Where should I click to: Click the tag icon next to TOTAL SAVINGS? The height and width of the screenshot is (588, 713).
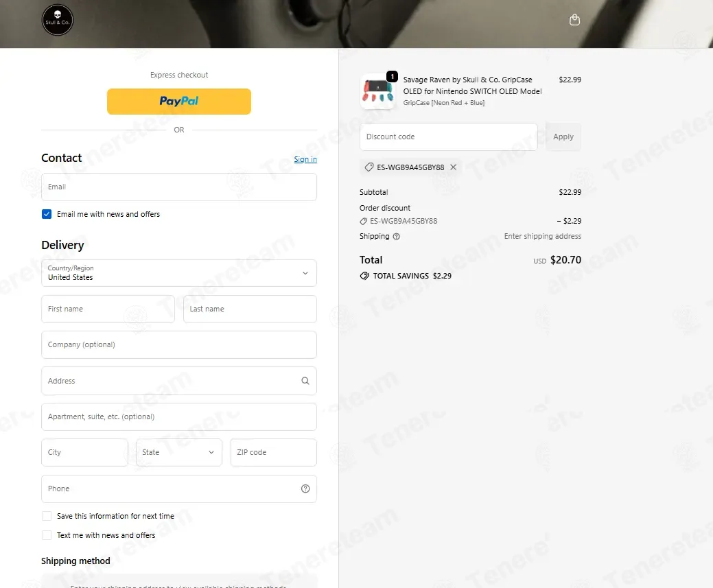tap(364, 276)
